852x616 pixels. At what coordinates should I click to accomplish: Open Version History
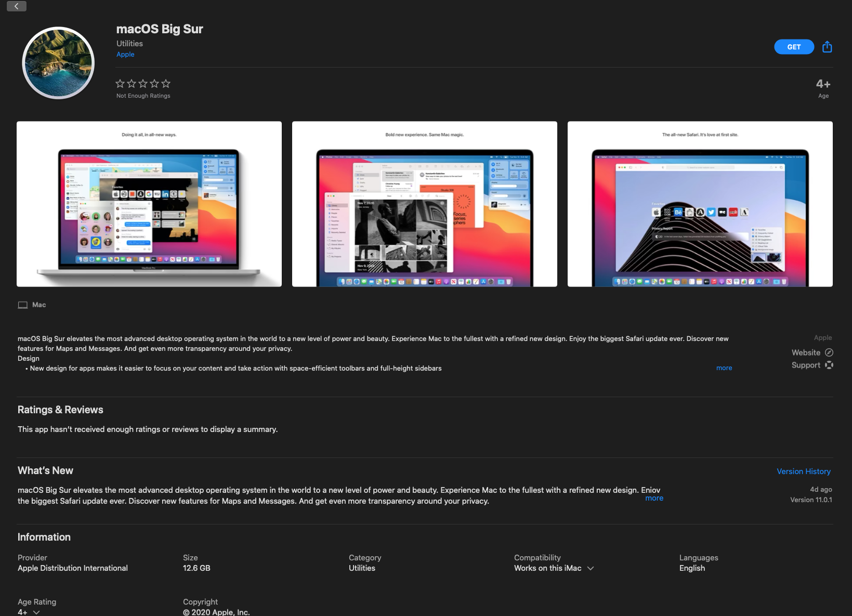click(x=804, y=471)
